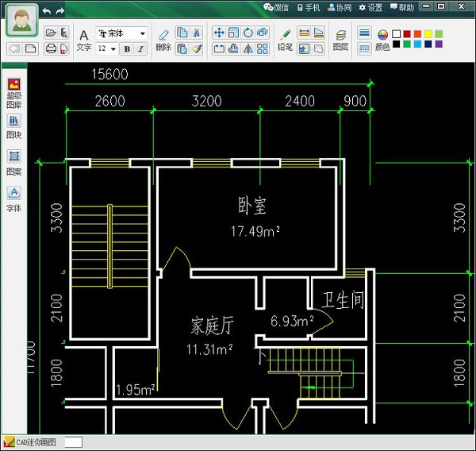The height and width of the screenshot is (451, 476).
Task: Open the 超级图库 image library
Action: coord(14,91)
